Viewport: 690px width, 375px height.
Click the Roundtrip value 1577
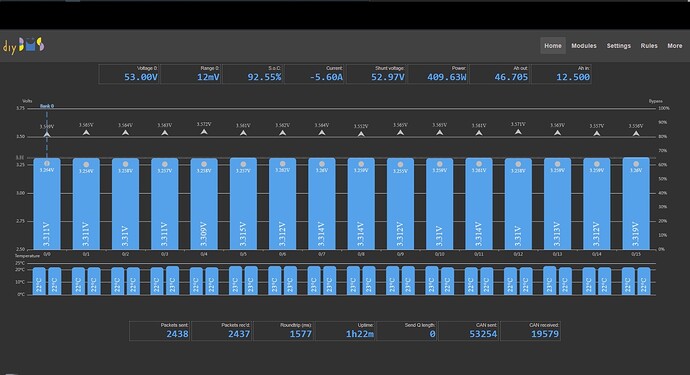coord(301,334)
